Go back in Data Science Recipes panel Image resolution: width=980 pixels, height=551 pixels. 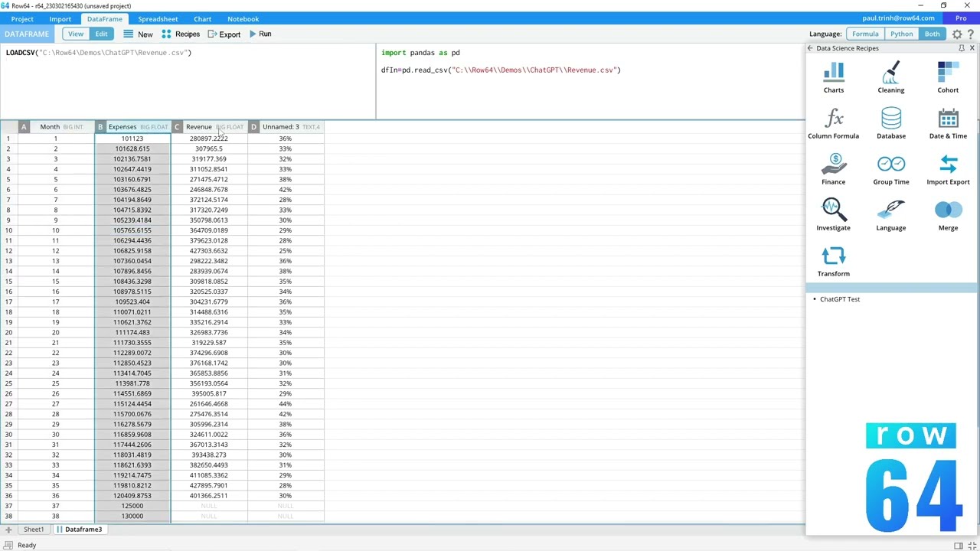click(810, 48)
